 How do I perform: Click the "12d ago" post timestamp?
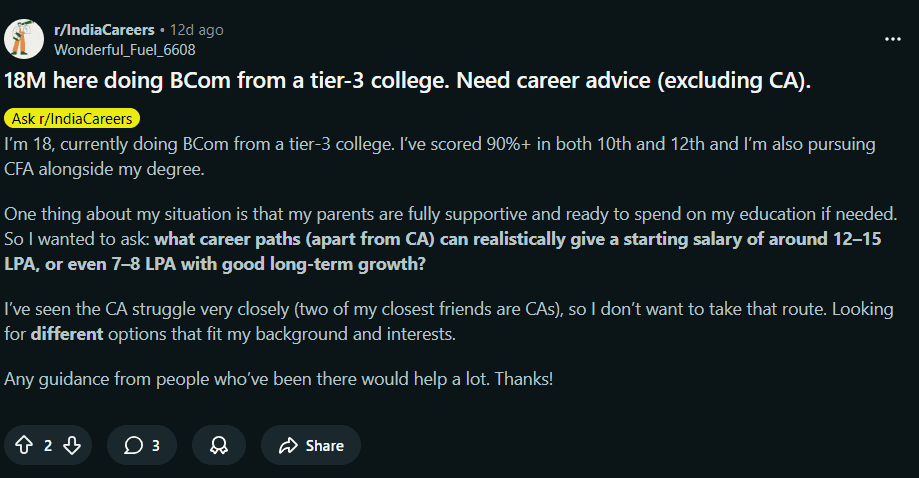coord(197,30)
